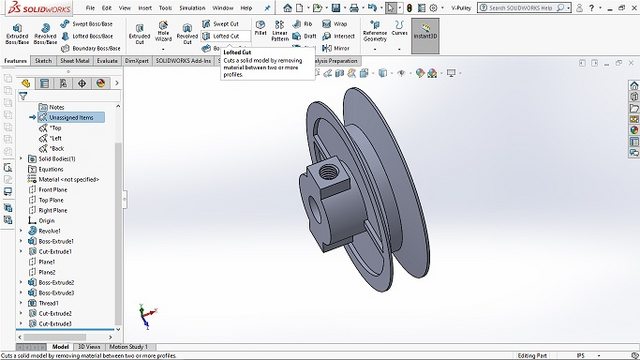
Task: Select the Mirror tool
Action: [x=336, y=49]
